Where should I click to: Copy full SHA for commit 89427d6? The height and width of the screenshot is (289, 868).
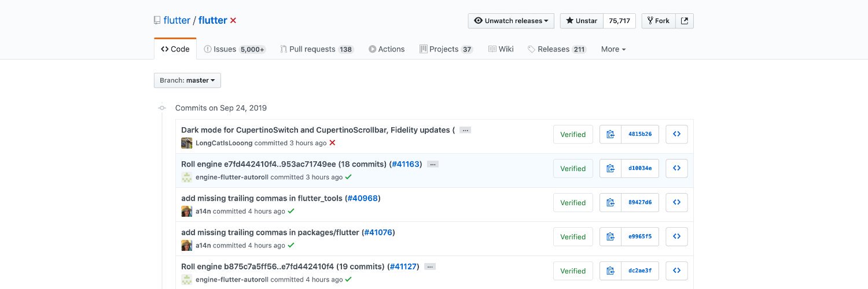coord(610,202)
